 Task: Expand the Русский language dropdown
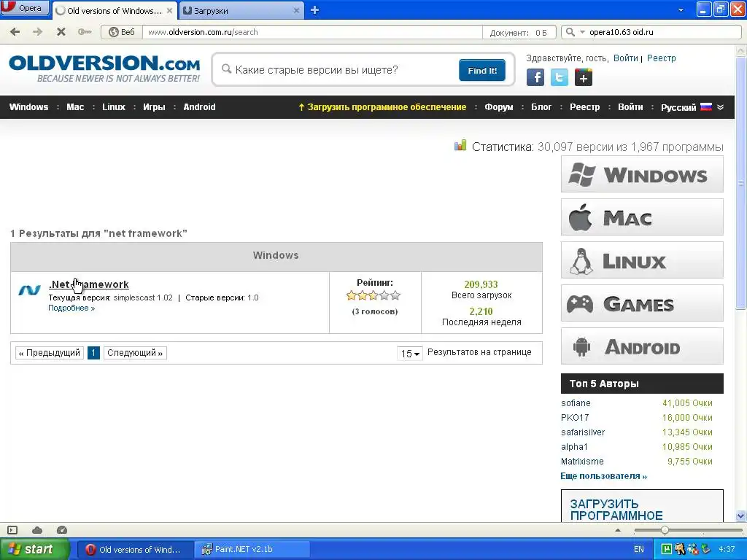tap(692, 107)
